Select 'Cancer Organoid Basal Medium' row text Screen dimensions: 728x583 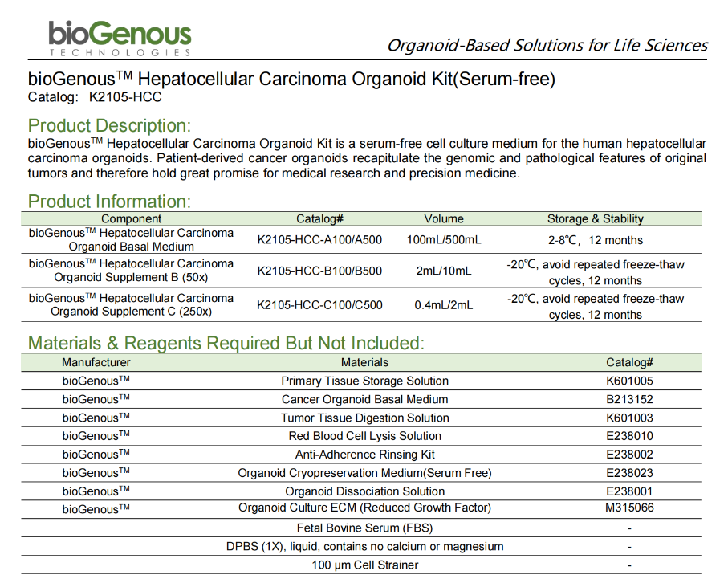tap(365, 399)
